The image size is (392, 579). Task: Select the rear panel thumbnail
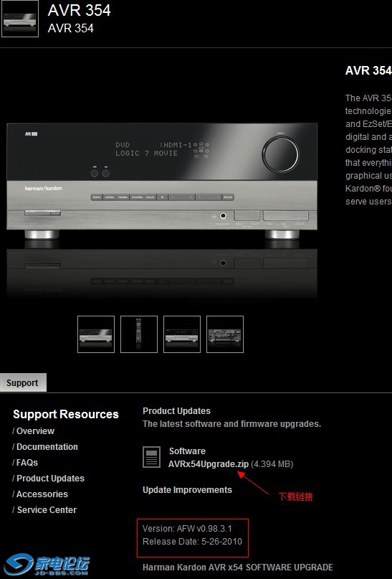(225, 334)
